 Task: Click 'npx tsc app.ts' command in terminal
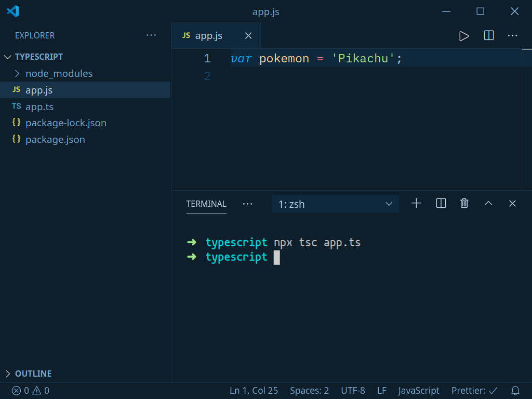[317, 243]
